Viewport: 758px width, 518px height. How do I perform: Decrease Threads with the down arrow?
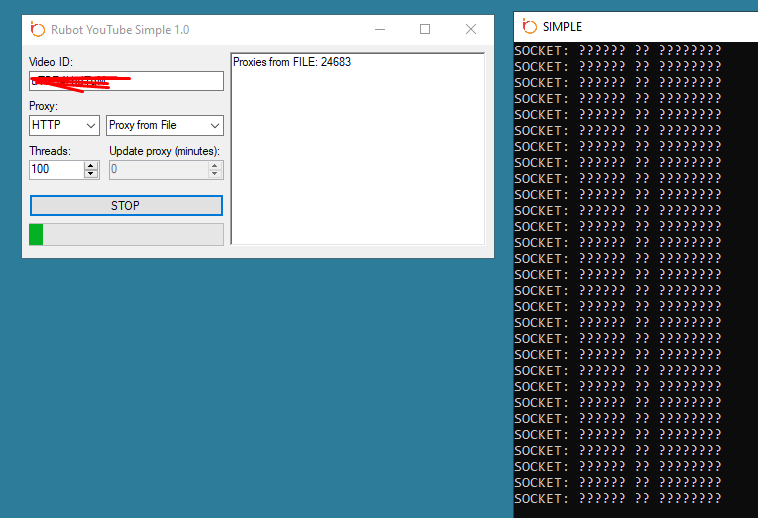pyautogui.click(x=91, y=174)
